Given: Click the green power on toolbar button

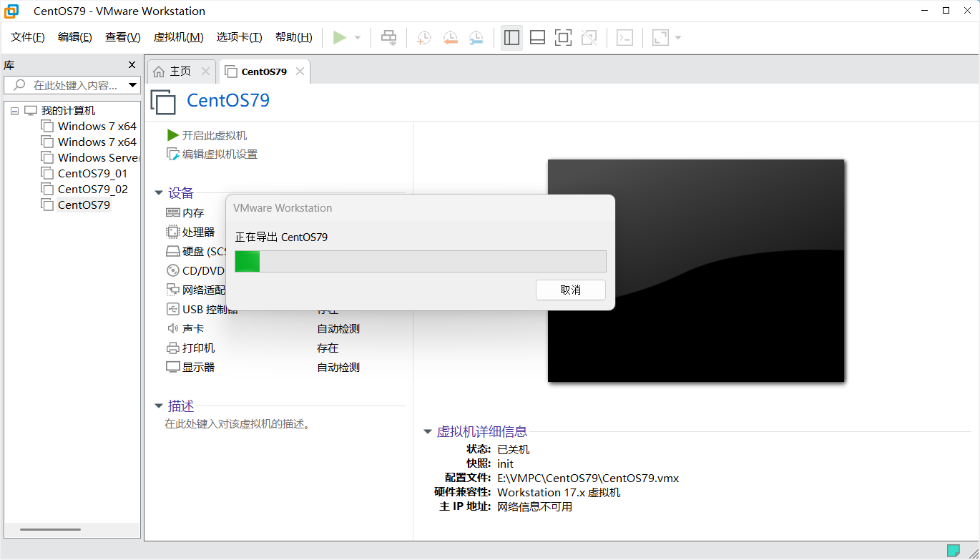Looking at the screenshot, I should (x=339, y=37).
